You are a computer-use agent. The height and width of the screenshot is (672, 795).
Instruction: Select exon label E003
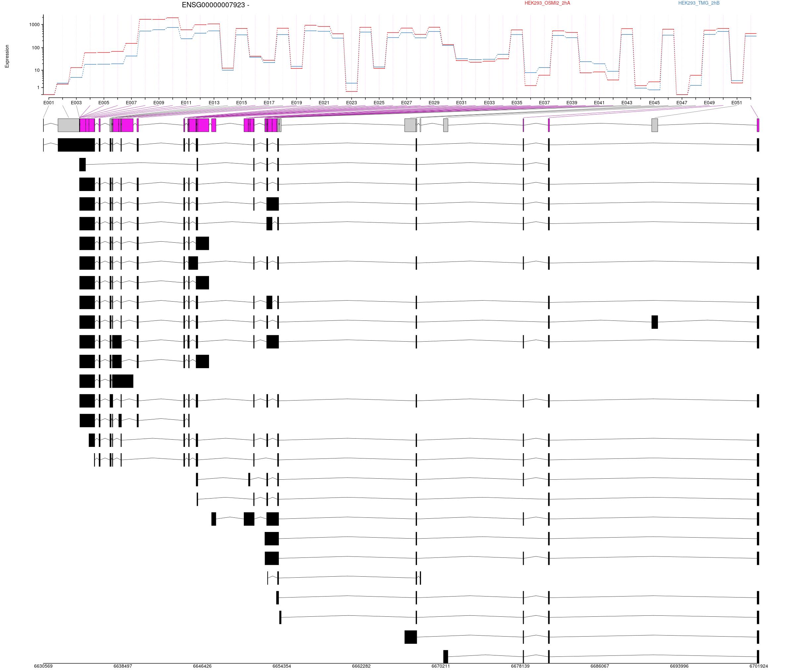(x=76, y=103)
